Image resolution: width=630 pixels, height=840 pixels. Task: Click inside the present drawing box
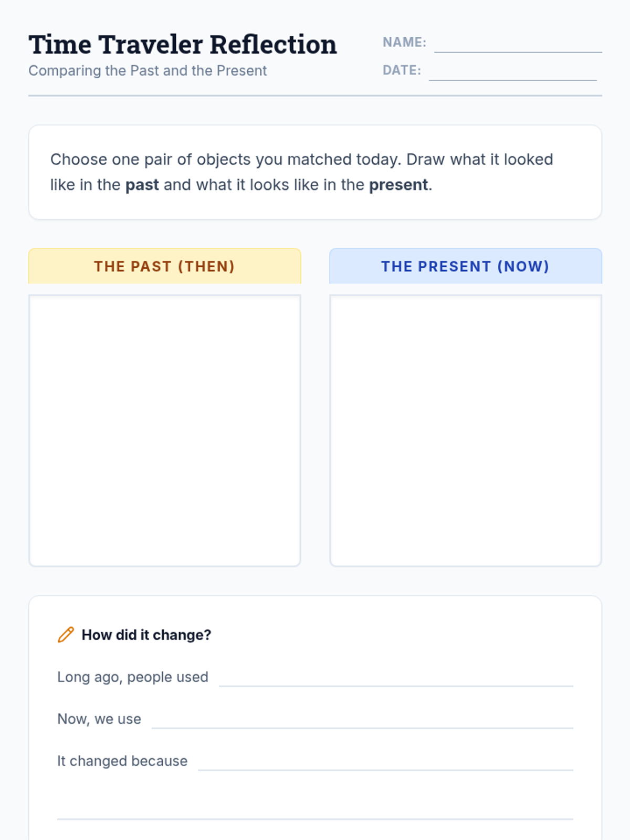(465, 430)
